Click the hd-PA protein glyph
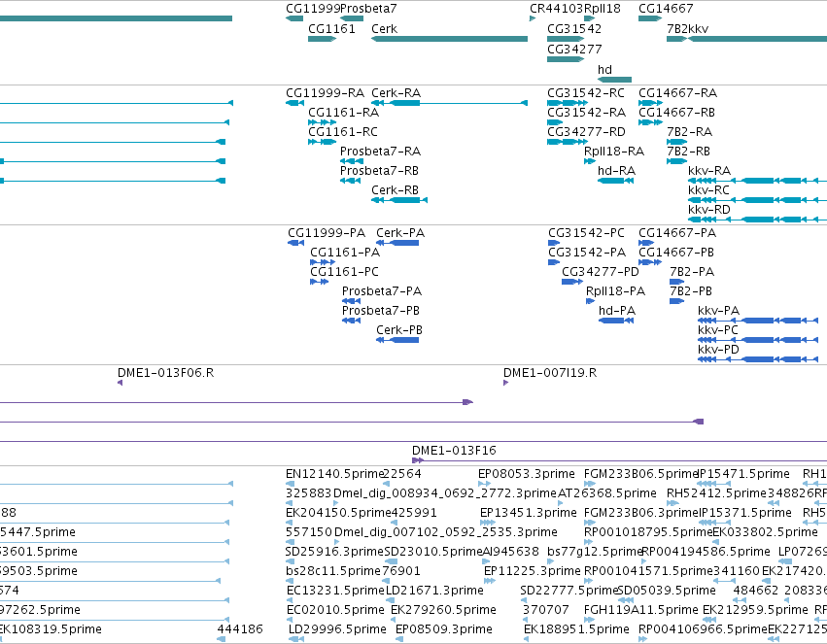This screenshot has width=827, height=644. (616, 321)
